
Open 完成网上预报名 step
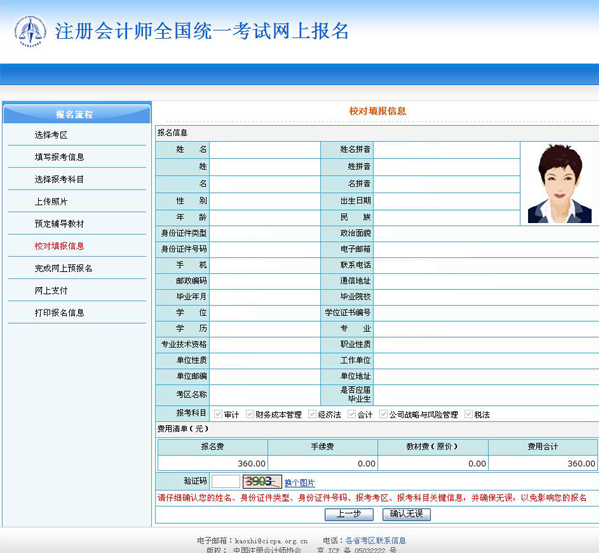[63, 268]
